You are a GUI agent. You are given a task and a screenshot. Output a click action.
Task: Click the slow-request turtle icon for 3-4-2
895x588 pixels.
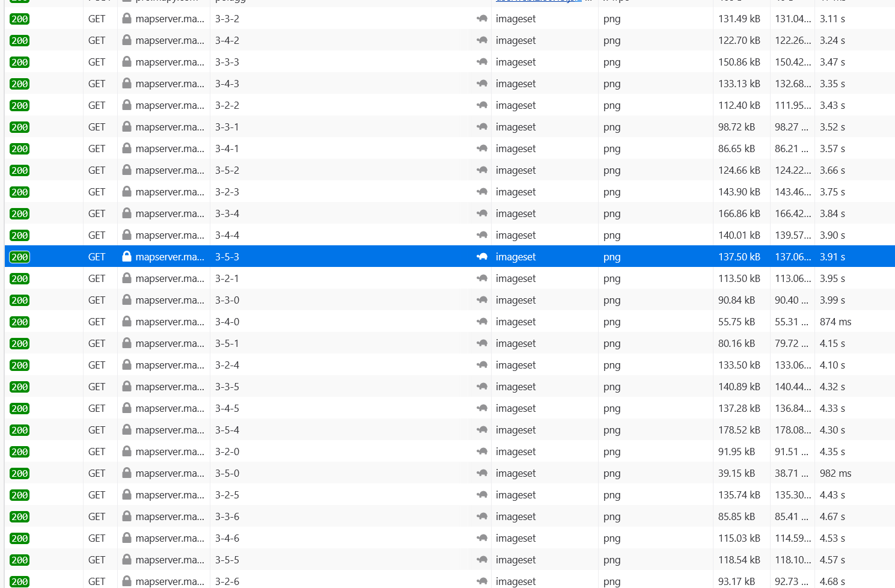481,40
